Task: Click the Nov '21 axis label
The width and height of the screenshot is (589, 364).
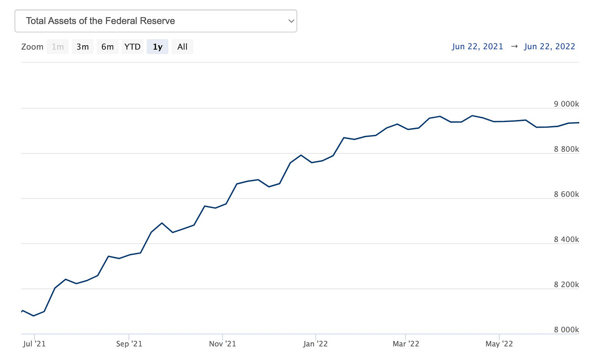Action: [x=222, y=344]
